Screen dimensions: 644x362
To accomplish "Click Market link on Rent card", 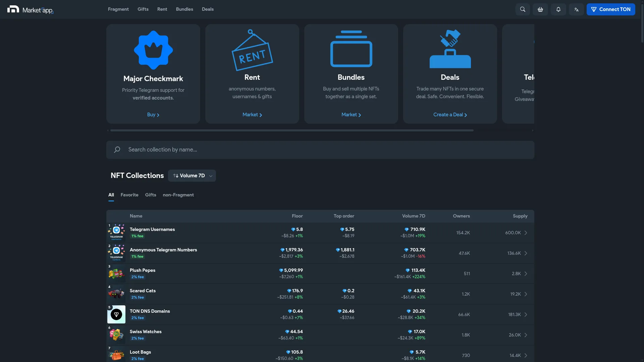I will point(252,115).
